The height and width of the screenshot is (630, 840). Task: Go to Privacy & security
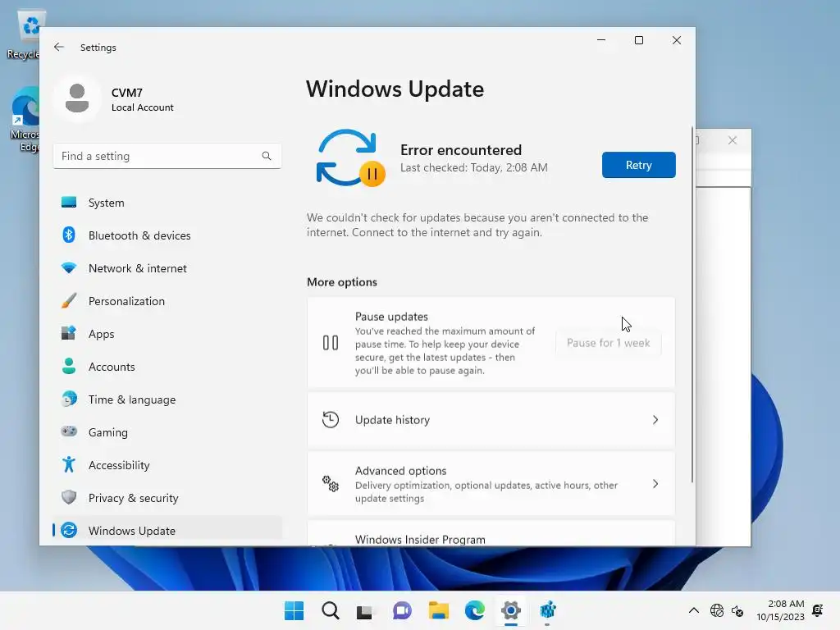pyautogui.click(x=167, y=497)
